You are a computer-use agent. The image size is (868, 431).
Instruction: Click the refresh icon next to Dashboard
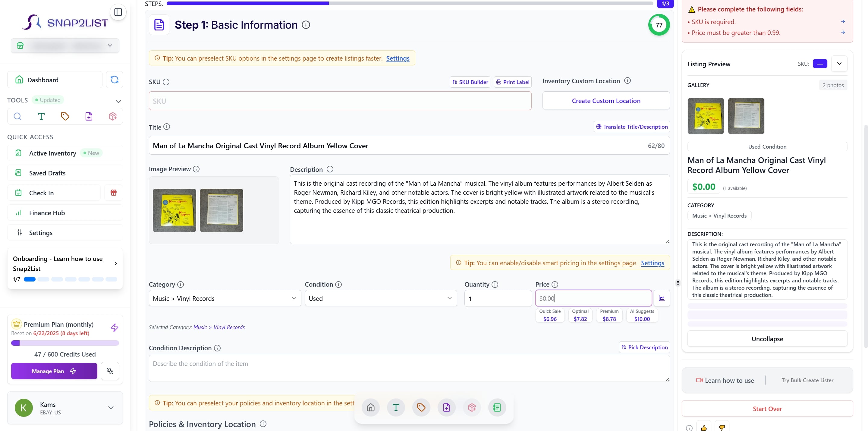pos(114,80)
